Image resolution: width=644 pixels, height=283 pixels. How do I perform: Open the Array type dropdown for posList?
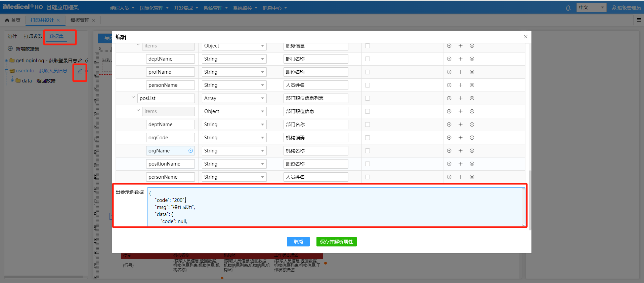click(234, 98)
